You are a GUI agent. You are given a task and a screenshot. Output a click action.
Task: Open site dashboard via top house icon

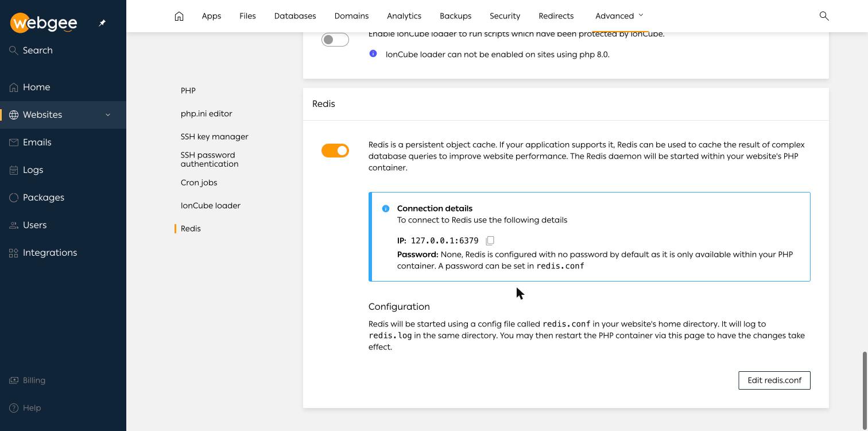pyautogui.click(x=179, y=16)
